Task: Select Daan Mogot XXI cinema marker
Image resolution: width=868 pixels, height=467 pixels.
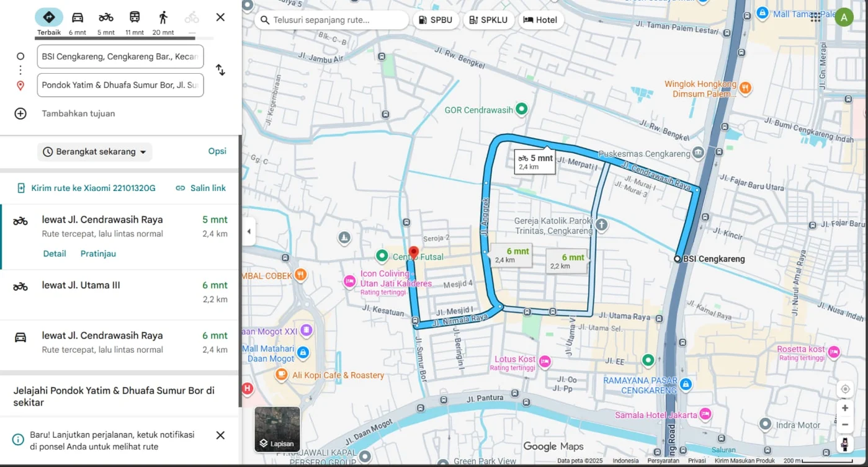Action: pos(306,331)
